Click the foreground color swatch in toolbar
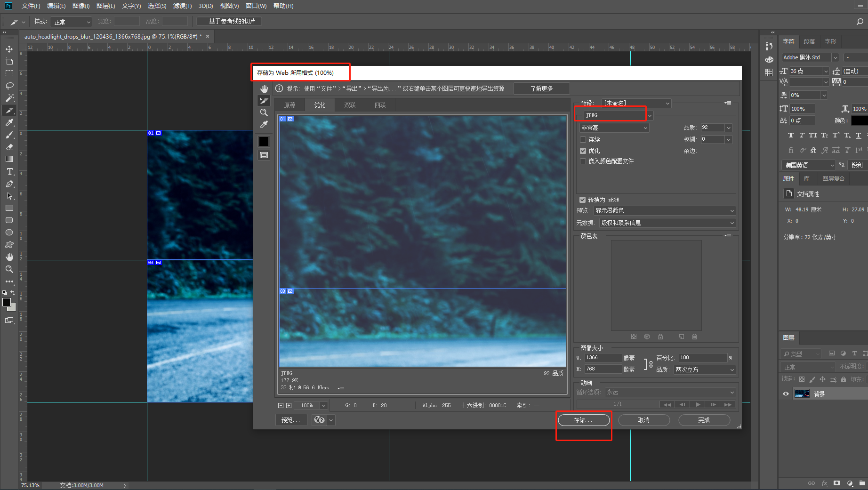868x490 pixels. click(7, 303)
